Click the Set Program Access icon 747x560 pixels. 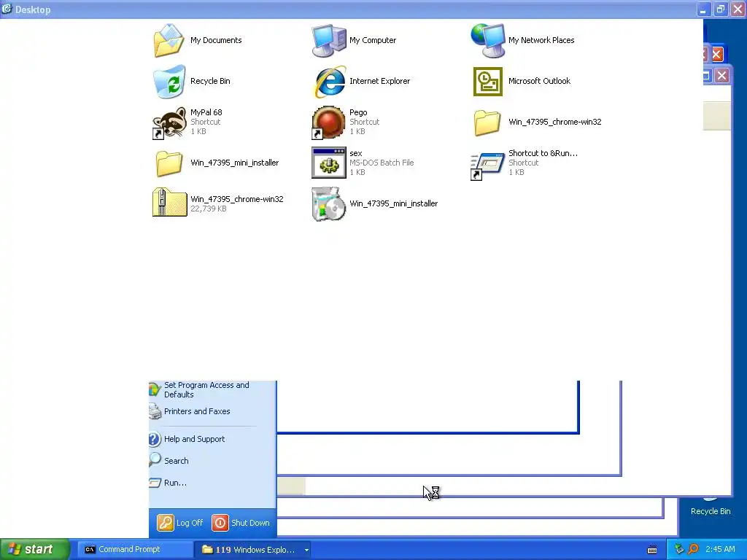pyautogui.click(x=155, y=389)
